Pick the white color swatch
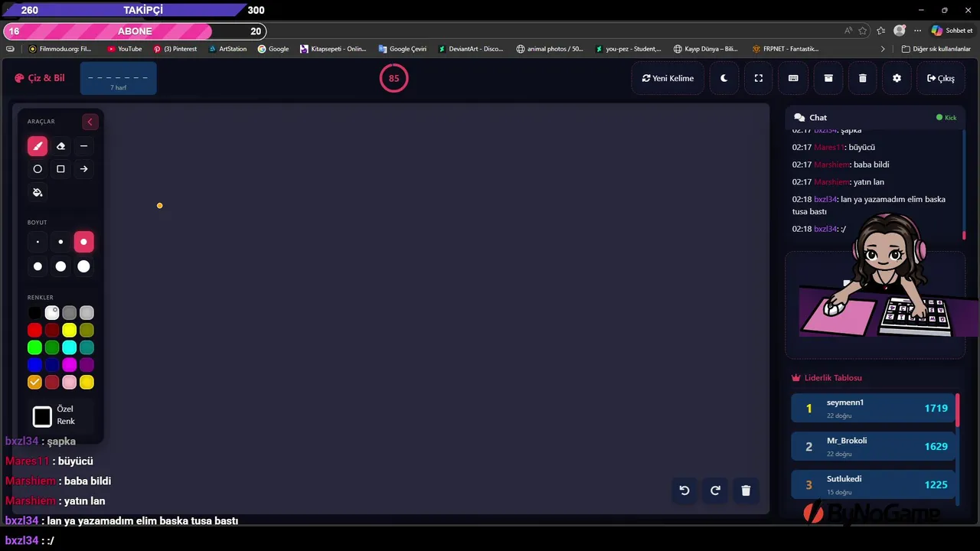This screenshot has height=551, width=980. 52,313
